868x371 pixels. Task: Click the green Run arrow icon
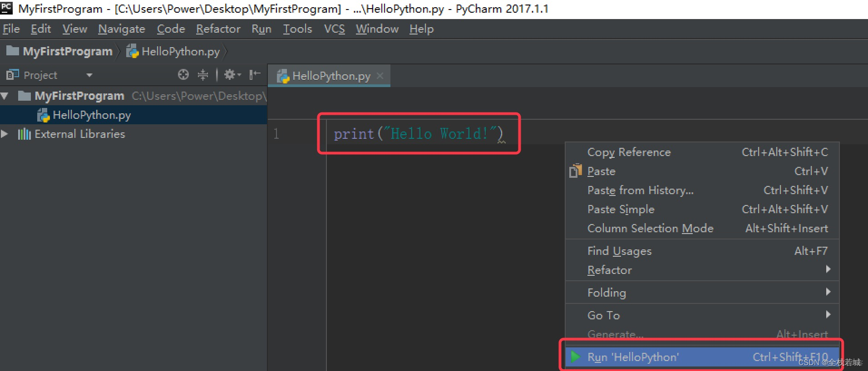coord(575,356)
